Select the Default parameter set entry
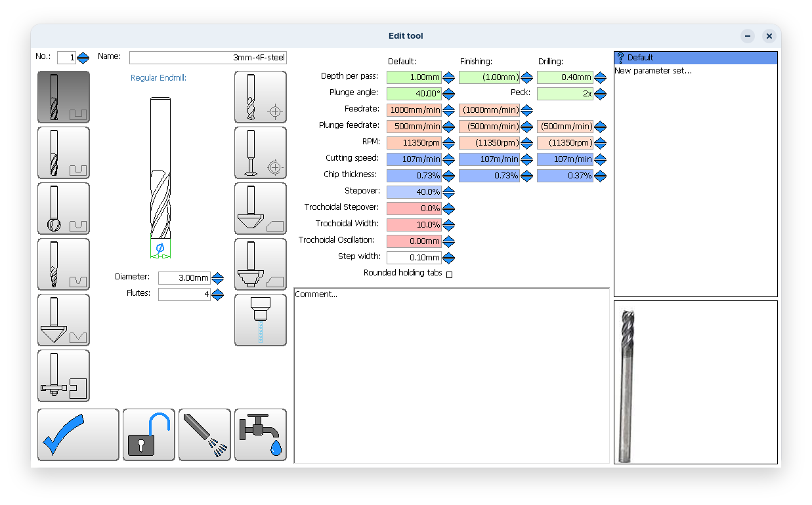Image resolution: width=812 pixels, height=505 pixels. pyautogui.click(x=695, y=58)
